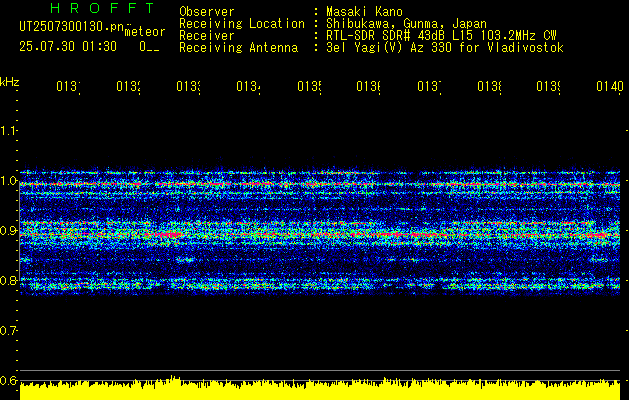This screenshot has width=629, height=400.
Task: Click the 0133 time marker
Action: 188,87
